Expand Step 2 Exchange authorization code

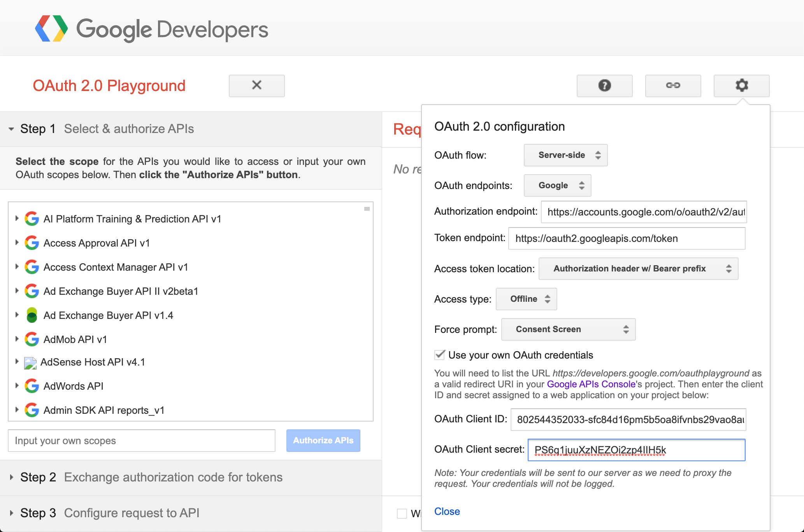[x=191, y=478]
